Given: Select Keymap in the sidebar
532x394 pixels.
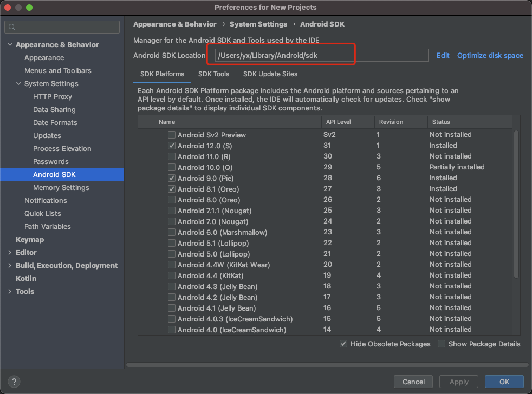Looking at the screenshot, I should point(30,239).
